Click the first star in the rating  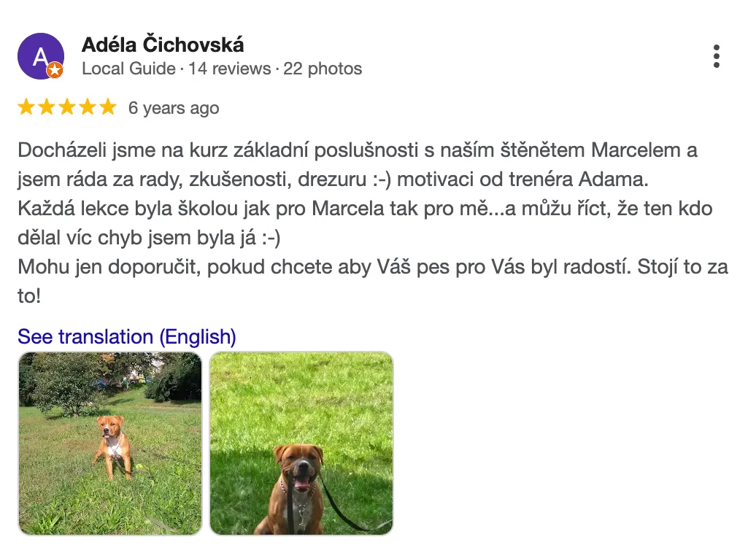[x=26, y=108]
